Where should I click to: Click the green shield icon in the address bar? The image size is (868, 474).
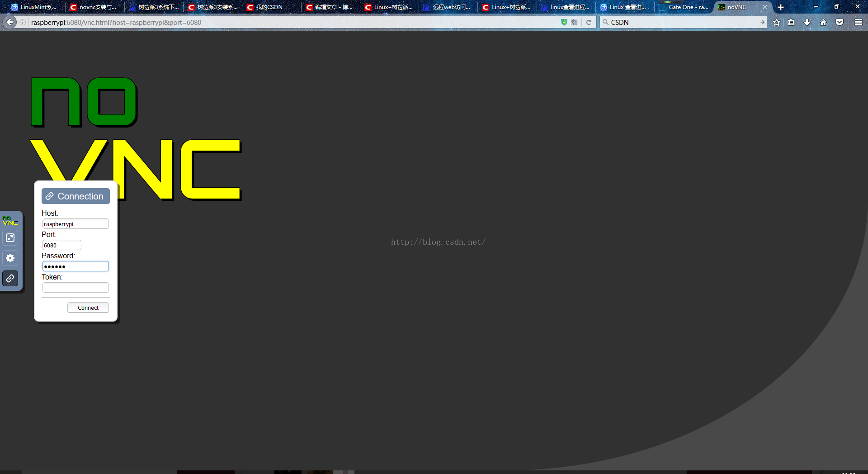click(x=564, y=22)
